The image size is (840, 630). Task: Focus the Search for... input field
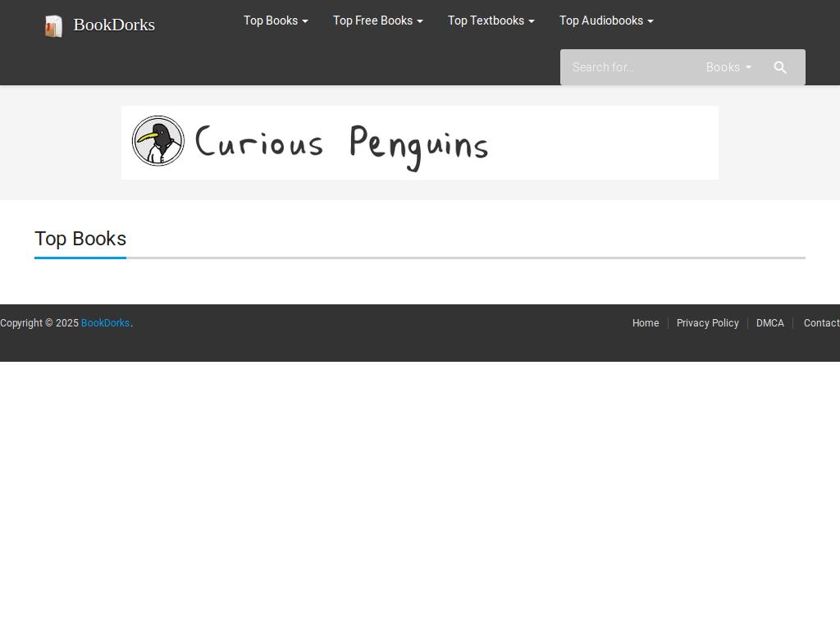(x=631, y=67)
